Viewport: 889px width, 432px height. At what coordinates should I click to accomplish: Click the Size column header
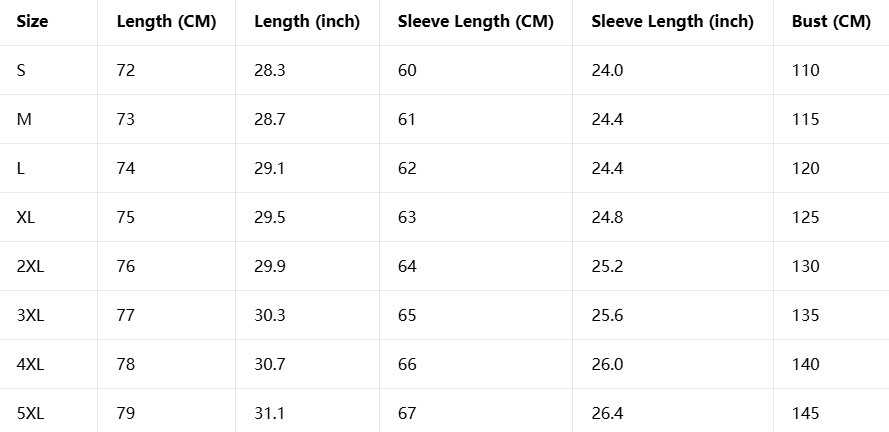point(33,22)
